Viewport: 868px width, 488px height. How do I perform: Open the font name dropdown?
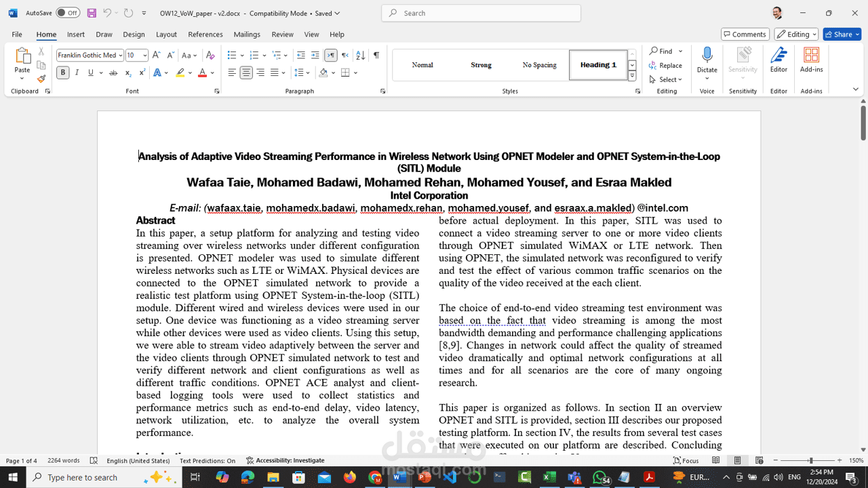[120, 56]
